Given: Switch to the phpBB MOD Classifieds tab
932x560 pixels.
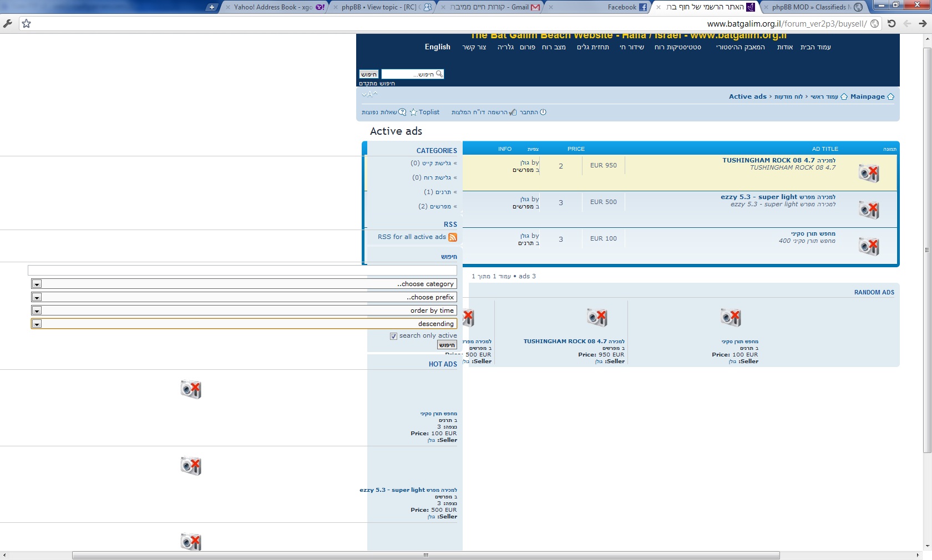Looking at the screenshot, I should [813, 7].
